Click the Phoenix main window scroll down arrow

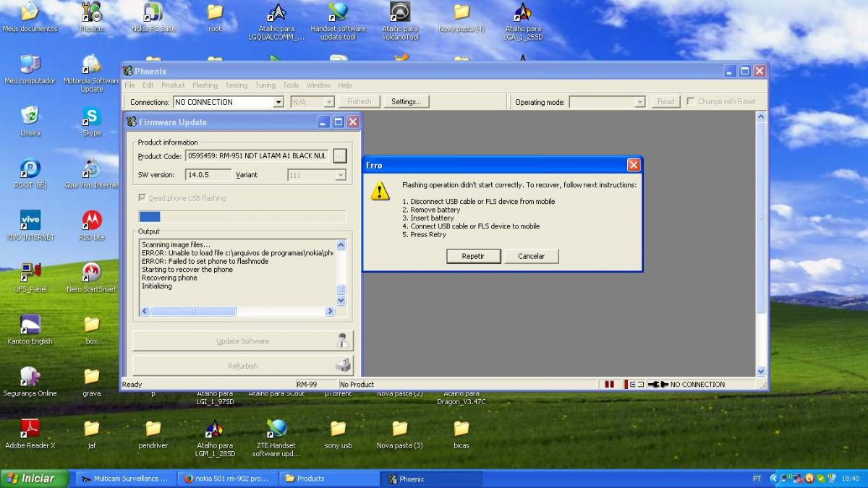[x=761, y=372]
